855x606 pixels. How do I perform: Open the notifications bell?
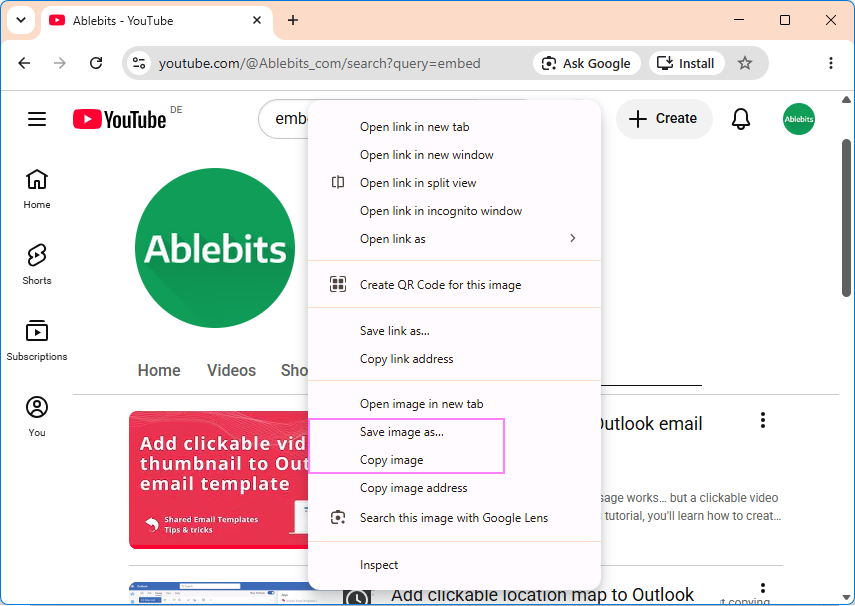tap(740, 119)
